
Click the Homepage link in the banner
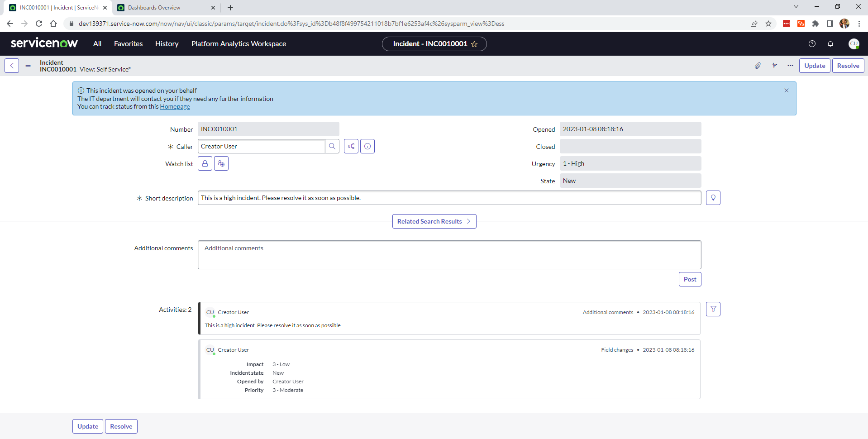175,106
